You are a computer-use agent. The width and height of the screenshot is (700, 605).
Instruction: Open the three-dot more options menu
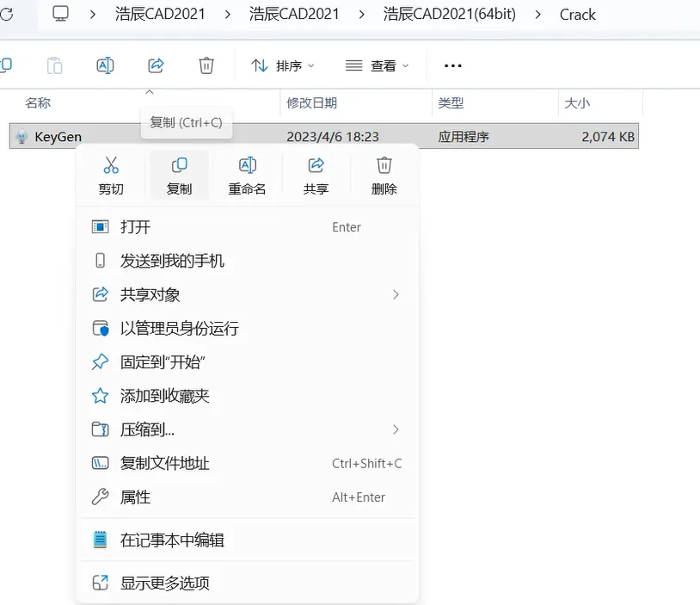click(452, 65)
